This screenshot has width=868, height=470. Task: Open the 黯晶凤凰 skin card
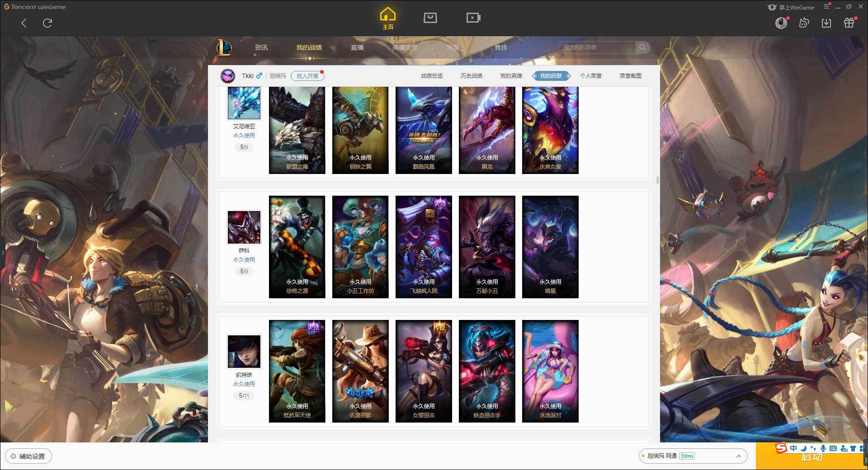pyautogui.click(x=424, y=130)
